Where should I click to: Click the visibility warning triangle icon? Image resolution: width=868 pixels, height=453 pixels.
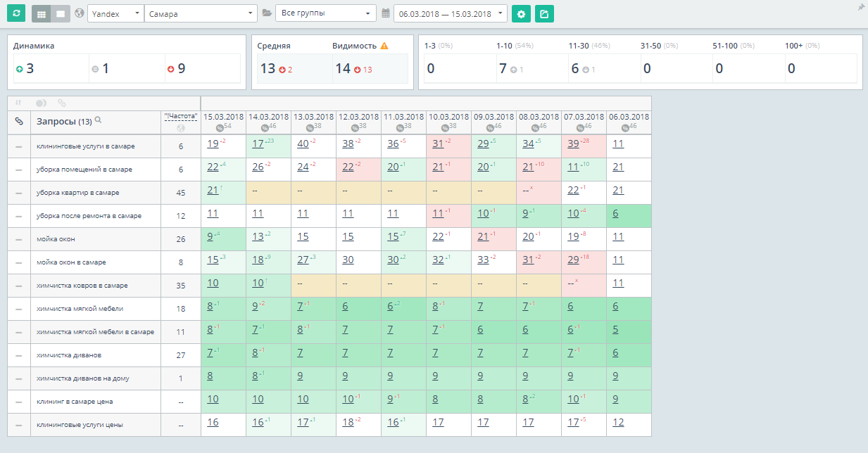(x=384, y=46)
